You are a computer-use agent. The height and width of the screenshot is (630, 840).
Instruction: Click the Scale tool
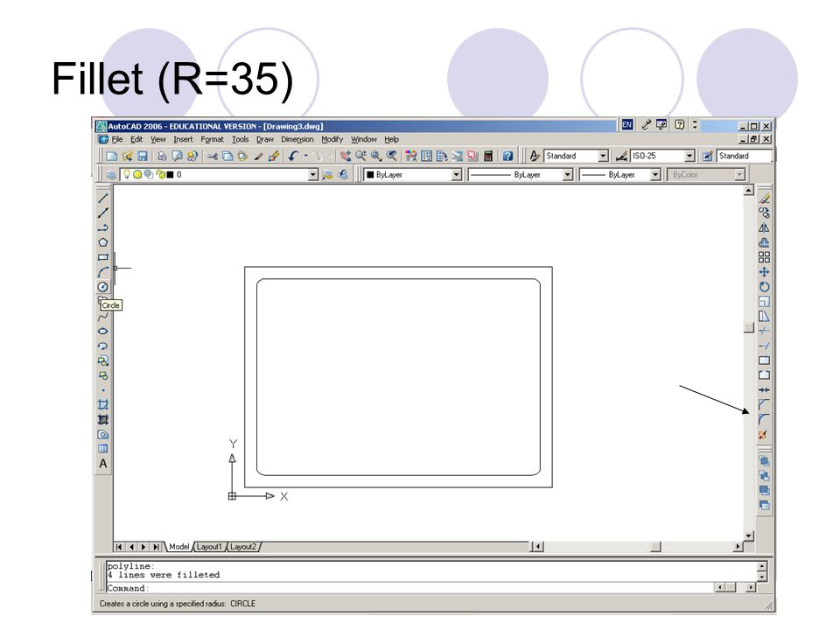point(765,302)
